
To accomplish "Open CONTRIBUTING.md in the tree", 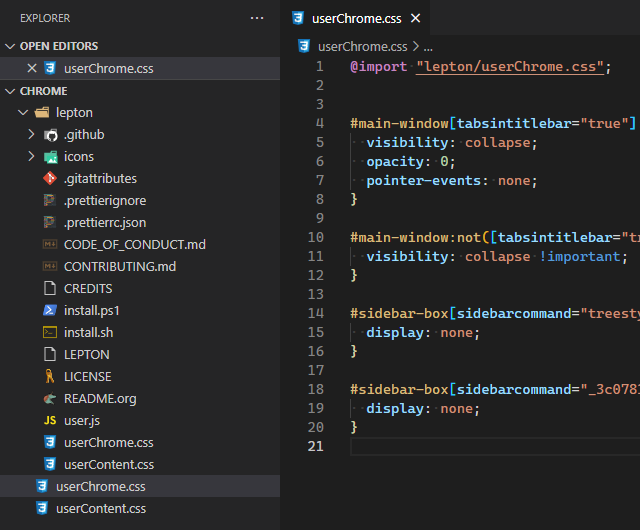I will [x=120, y=267].
